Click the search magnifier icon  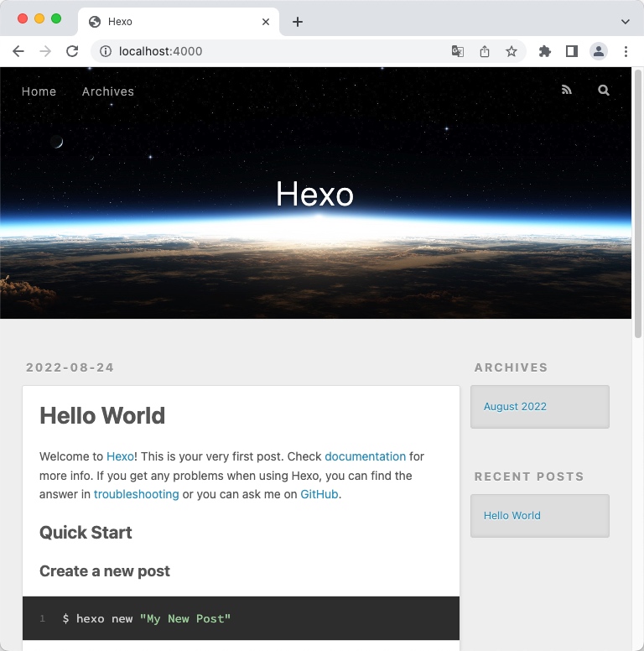tap(604, 91)
